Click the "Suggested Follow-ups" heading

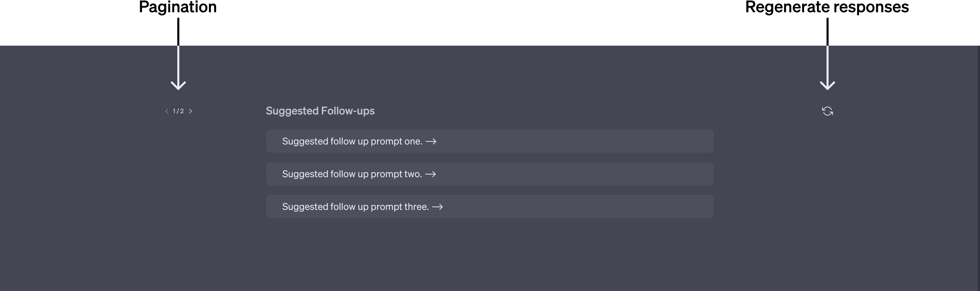tap(320, 111)
